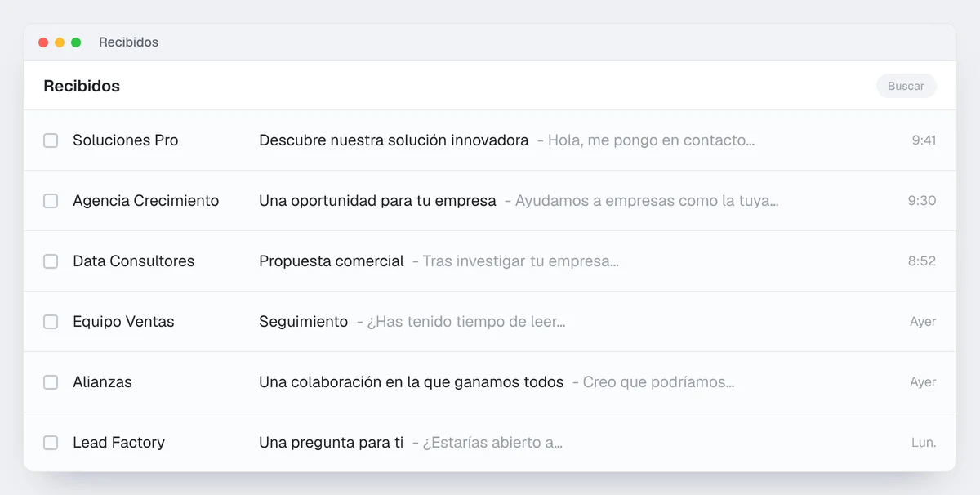The image size is (980, 495).
Task: Open subject 'Una pregunta para ti'
Action: tap(332, 443)
